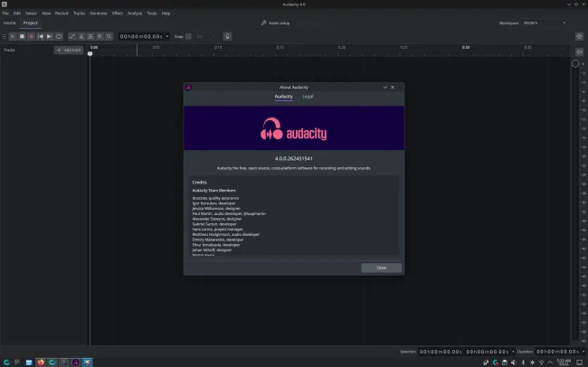Toggle the Loop playback icon
The width and height of the screenshot is (588, 367).
pyautogui.click(x=59, y=36)
